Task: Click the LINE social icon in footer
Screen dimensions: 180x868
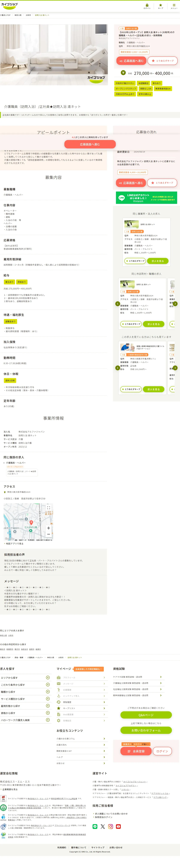Action: (95, 826)
